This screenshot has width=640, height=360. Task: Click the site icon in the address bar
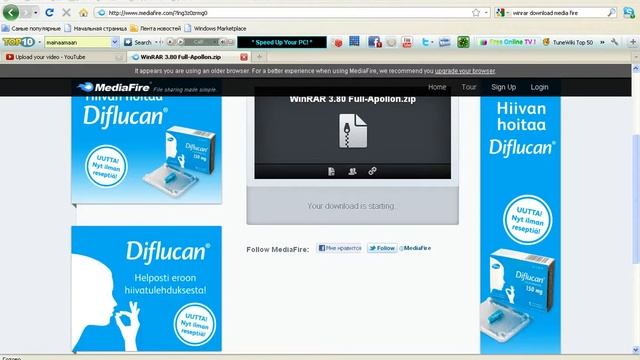(102, 13)
